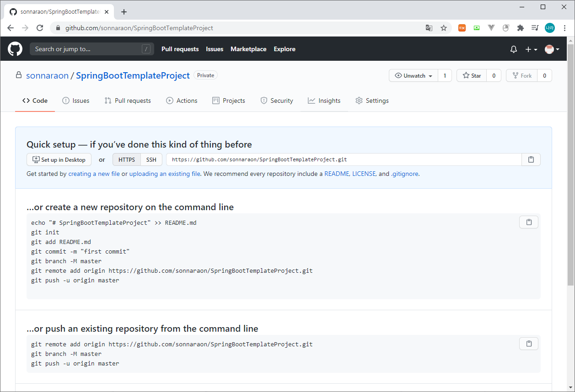
Task: Click the uploading an existing file link
Action: click(165, 174)
